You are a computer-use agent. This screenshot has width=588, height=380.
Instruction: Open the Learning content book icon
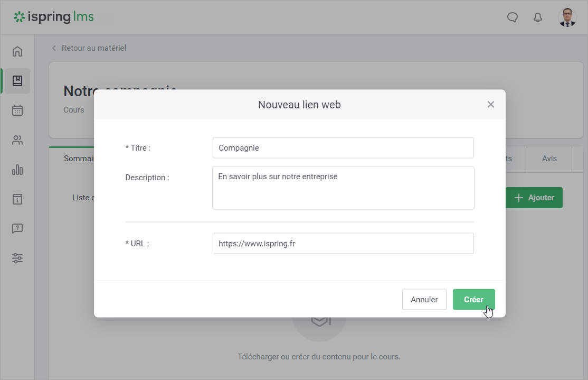17,81
